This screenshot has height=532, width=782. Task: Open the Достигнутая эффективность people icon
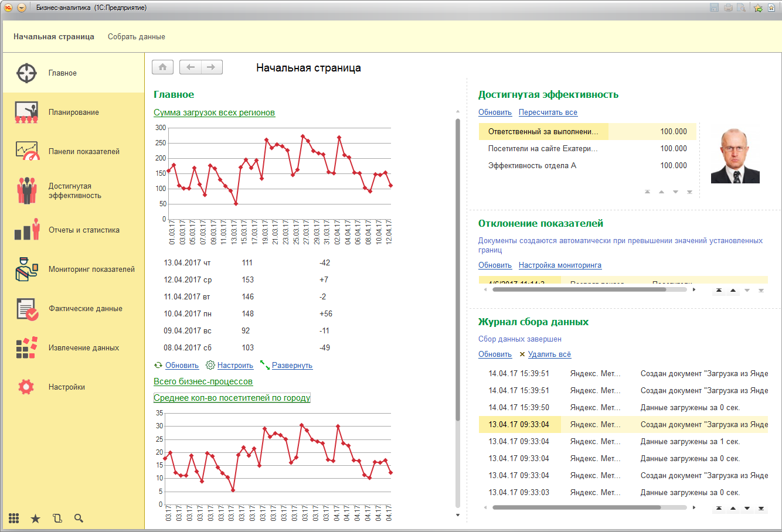click(27, 190)
